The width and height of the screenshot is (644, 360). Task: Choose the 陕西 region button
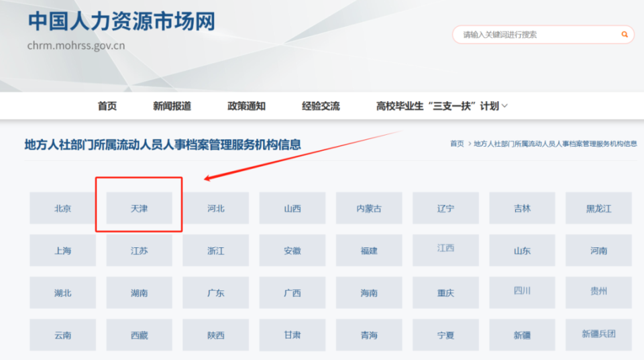pos(215,335)
